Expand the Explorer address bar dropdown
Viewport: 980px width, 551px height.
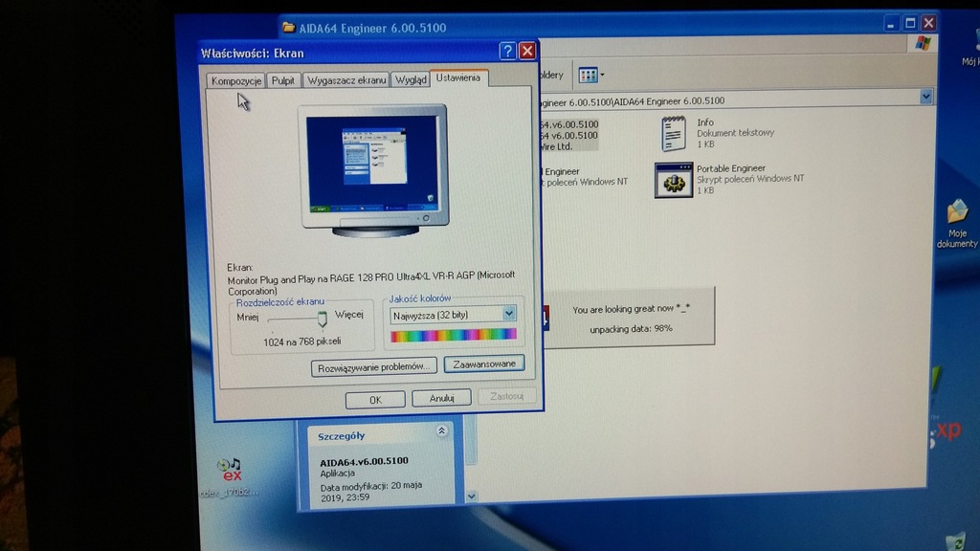925,97
